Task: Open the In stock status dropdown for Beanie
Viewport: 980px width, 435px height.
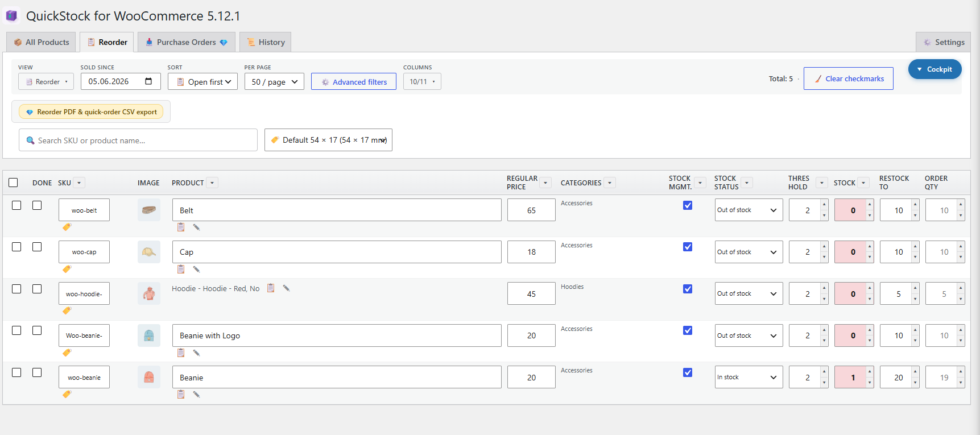Action: [749, 377]
